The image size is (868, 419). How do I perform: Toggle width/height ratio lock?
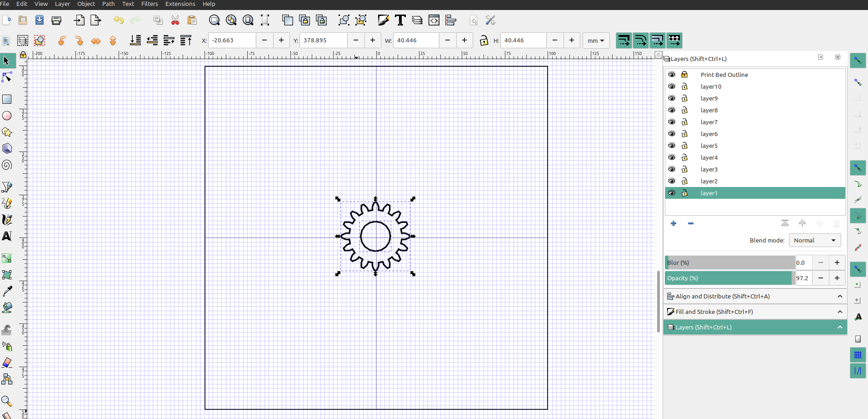click(x=484, y=40)
